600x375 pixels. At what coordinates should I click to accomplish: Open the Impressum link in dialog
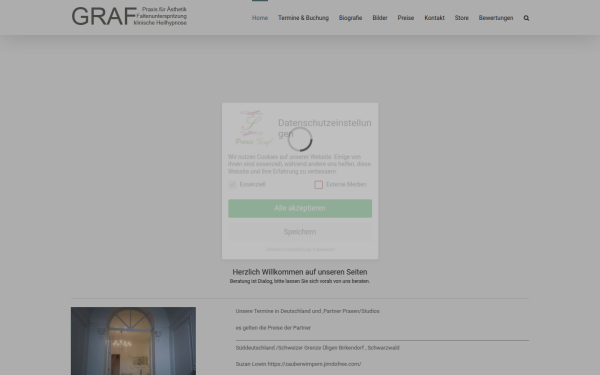point(324,249)
